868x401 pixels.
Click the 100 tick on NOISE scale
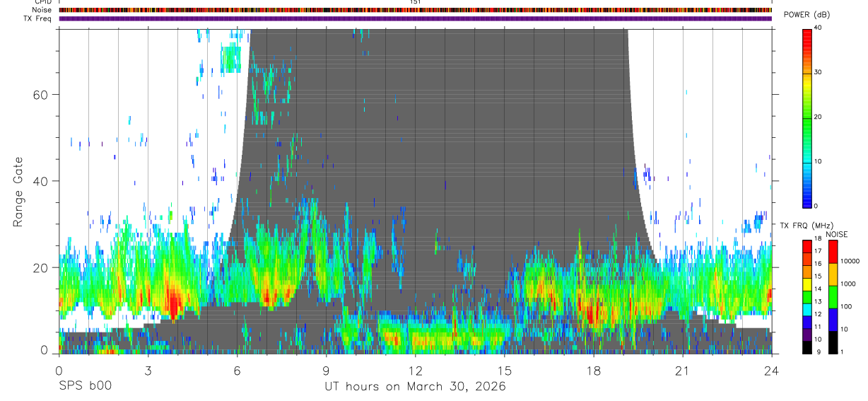(x=846, y=306)
